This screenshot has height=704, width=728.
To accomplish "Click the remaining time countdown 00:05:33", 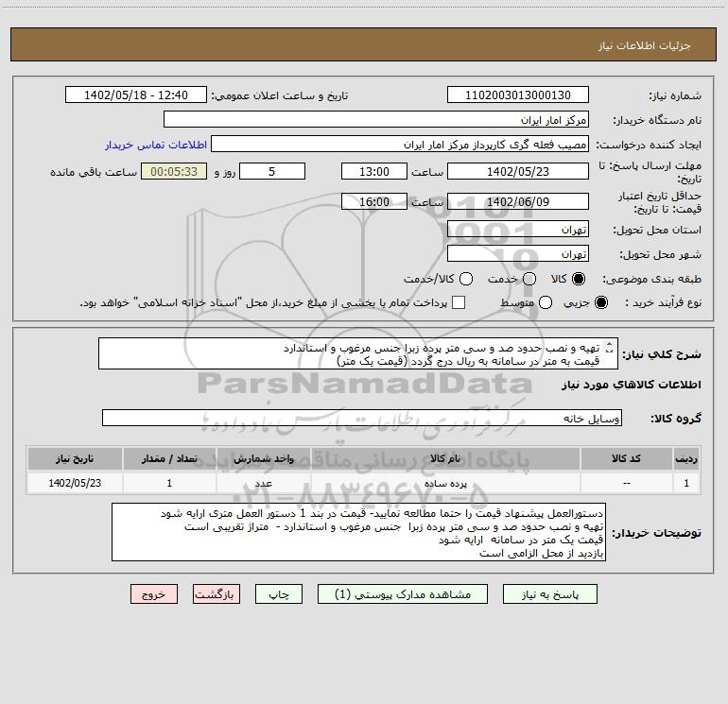I will [x=174, y=172].
